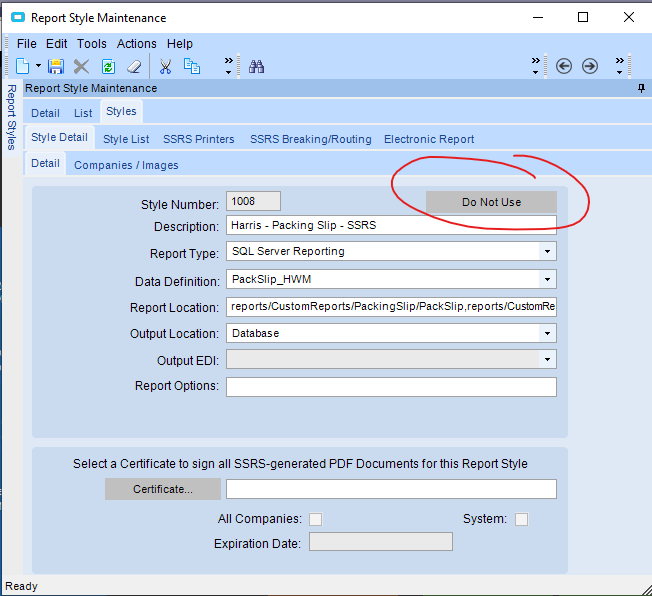Maximize the Report Style Maintenance window
The width and height of the screenshot is (652, 596).
point(583,17)
